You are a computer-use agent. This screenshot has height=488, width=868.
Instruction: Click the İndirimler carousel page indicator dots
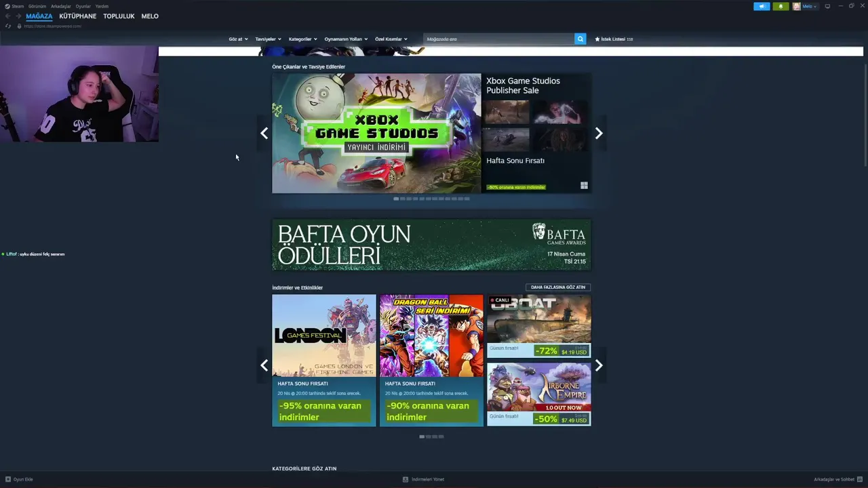(x=431, y=436)
